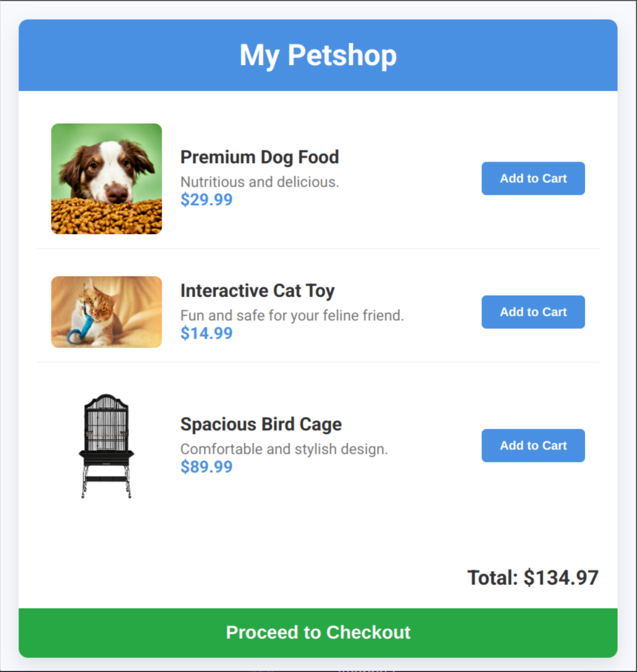637x672 pixels.
Task: Select the Premium Dog Food product title
Action: [x=259, y=157]
